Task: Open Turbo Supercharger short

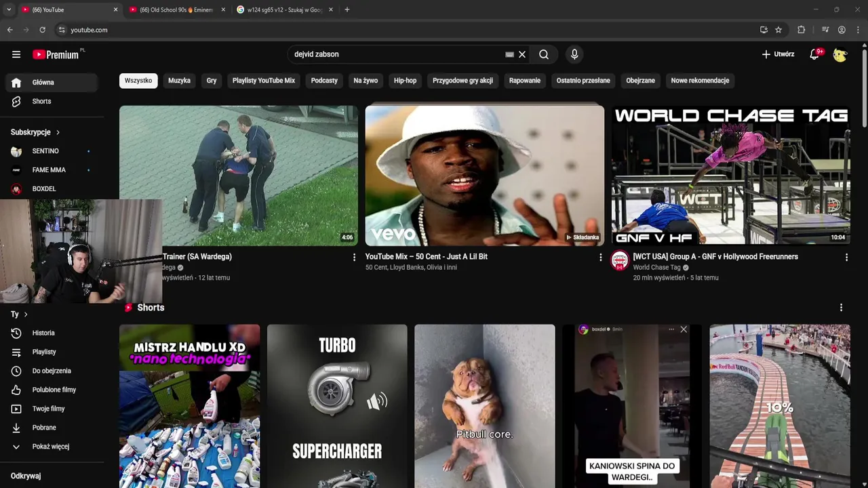Action: point(337,406)
